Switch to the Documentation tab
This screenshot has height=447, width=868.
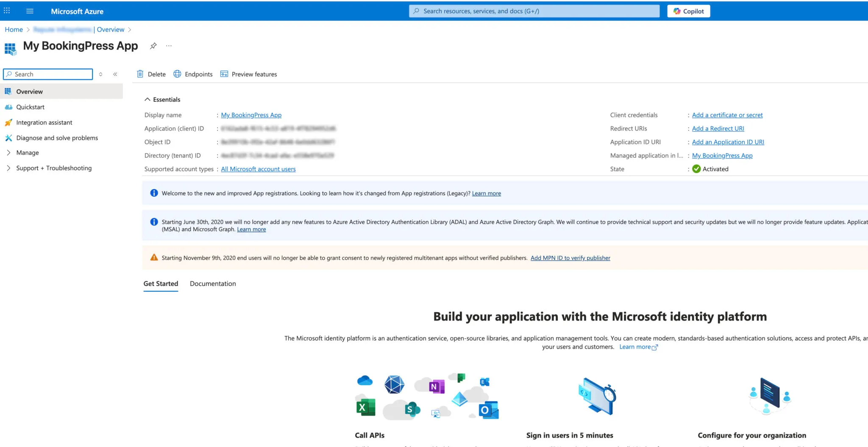coord(213,284)
